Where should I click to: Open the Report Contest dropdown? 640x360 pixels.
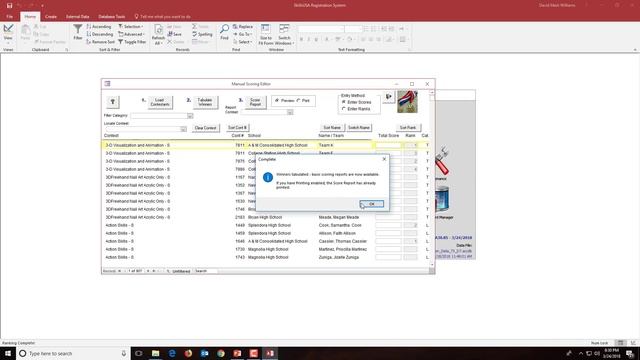pos(290,112)
